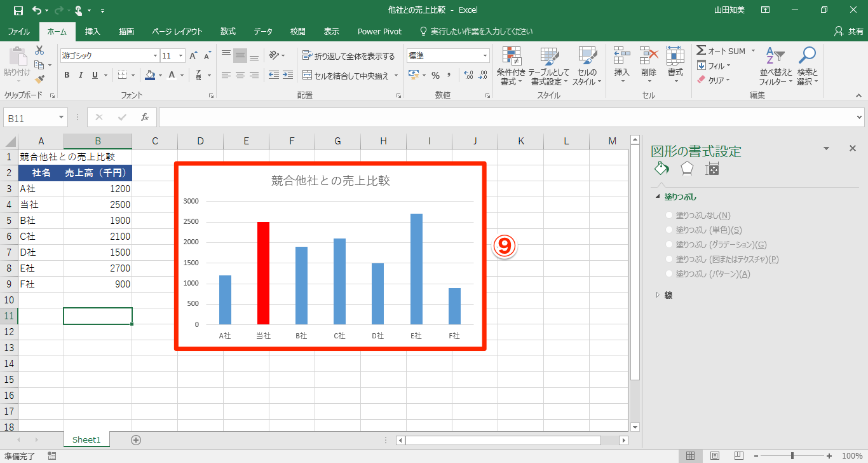Screen dimensions: 868x463
Task: Select radio 塗りつぶし (パターン)(A)
Action: pos(668,274)
